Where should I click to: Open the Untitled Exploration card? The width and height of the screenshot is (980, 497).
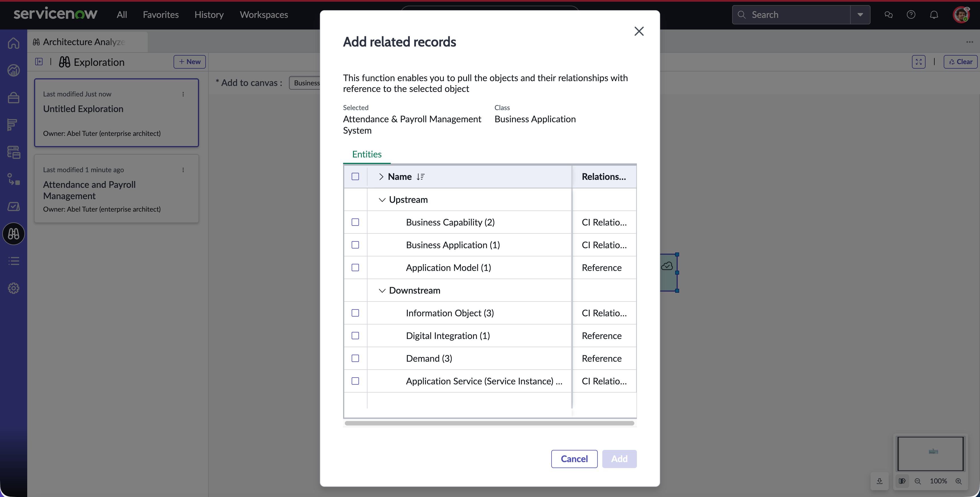pos(117,113)
